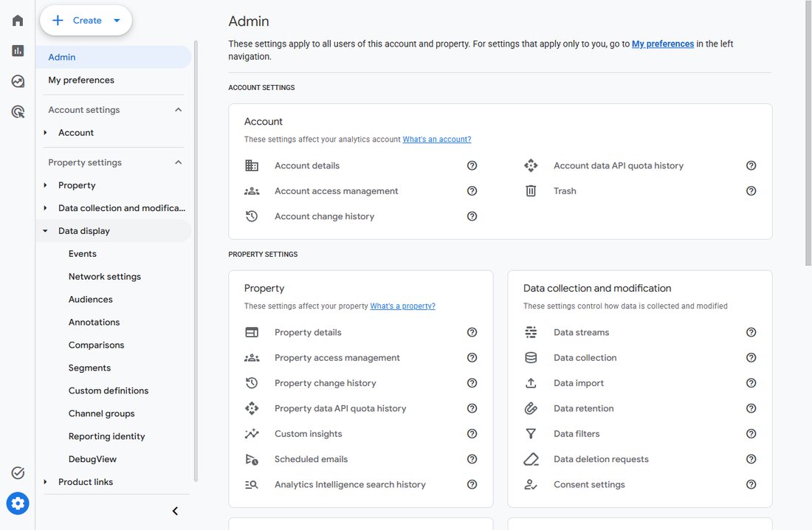This screenshot has height=530, width=812.
Task: Expand the Property tree item arrow
Action: [x=46, y=185]
